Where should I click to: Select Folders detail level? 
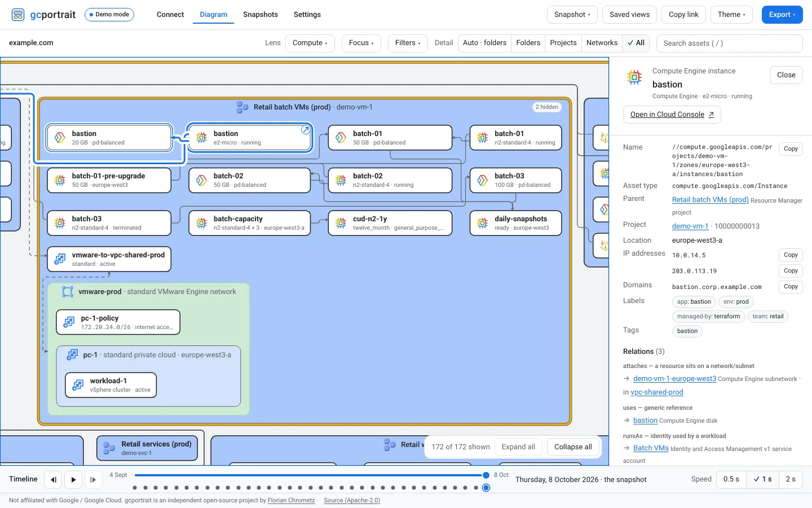tap(528, 43)
